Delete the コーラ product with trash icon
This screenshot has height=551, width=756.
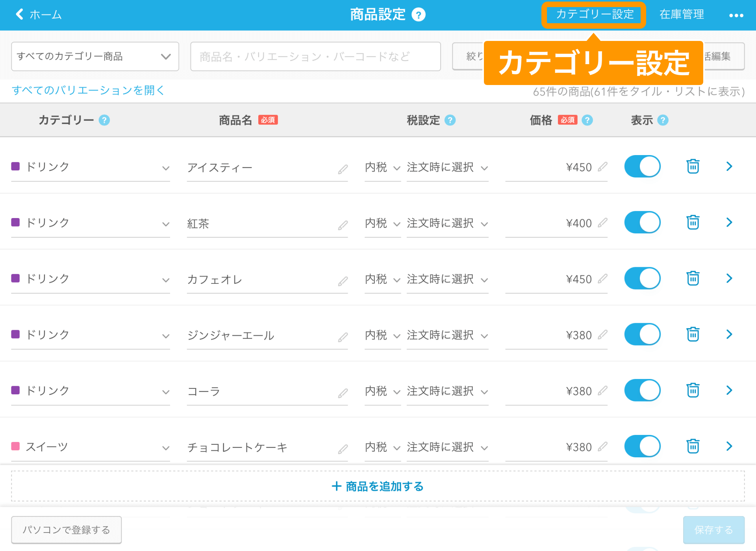[x=693, y=390]
